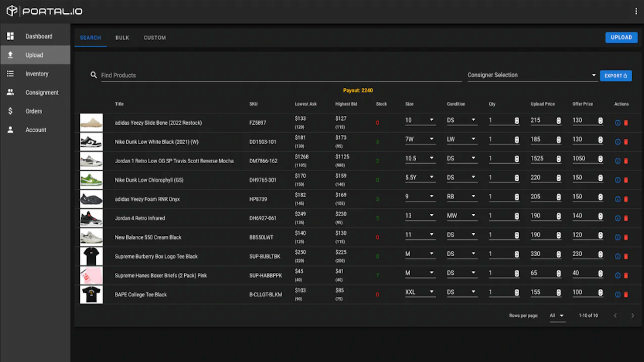Open size XXL dropdown for BAPE College Tee
The width and height of the screenshot is (644, 362).
[420, 292]
